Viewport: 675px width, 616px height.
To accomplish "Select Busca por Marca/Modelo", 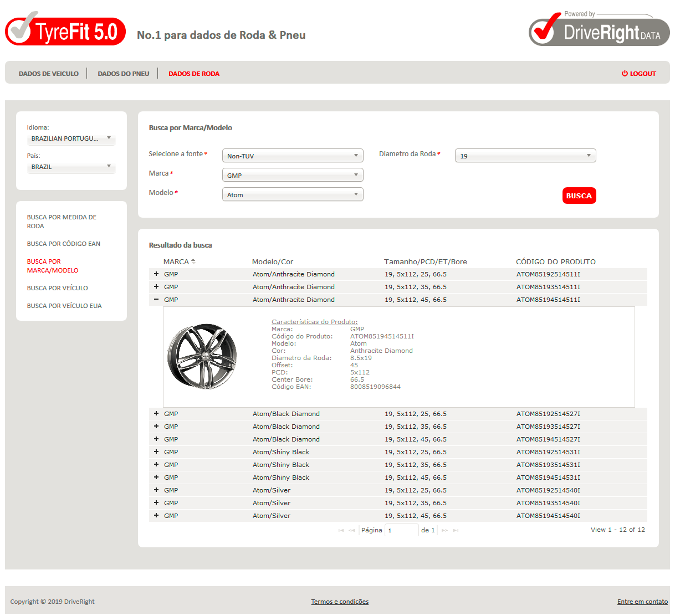I will tap(53, 266).
